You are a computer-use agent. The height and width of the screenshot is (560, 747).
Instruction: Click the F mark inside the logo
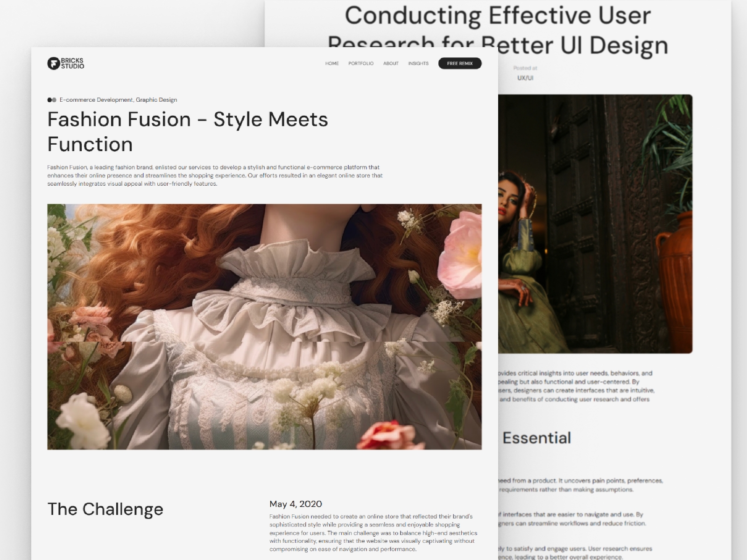click(x=53, y=63)
